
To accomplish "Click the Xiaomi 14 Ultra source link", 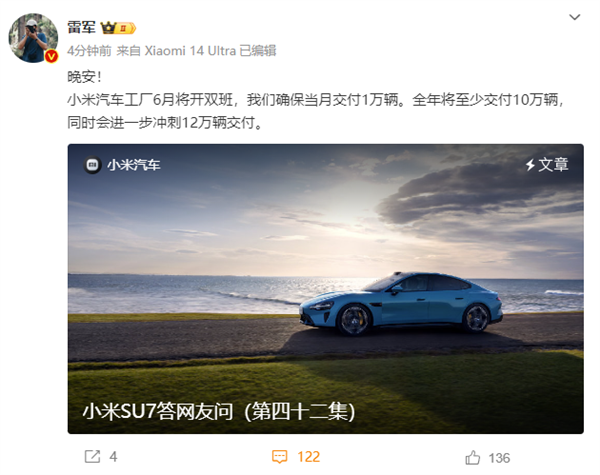I will pyautogui.click(x=190, y=51).
